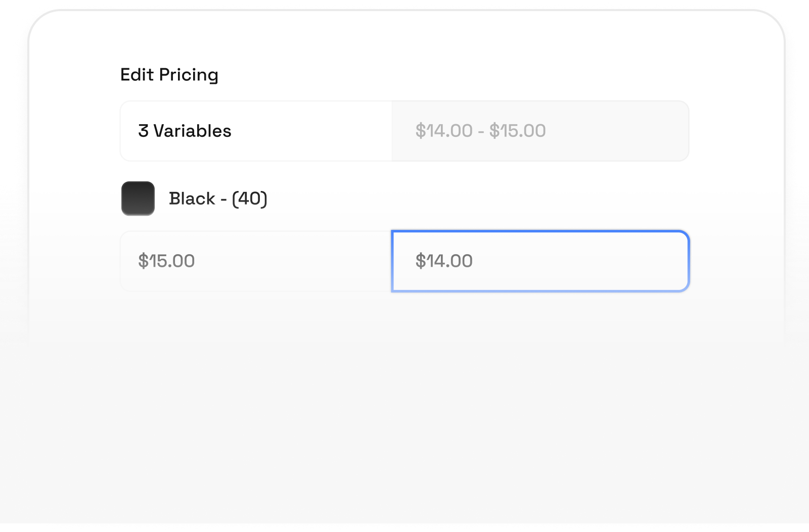Click the dark rounded swatch next to Black

[x=137, y=199]
